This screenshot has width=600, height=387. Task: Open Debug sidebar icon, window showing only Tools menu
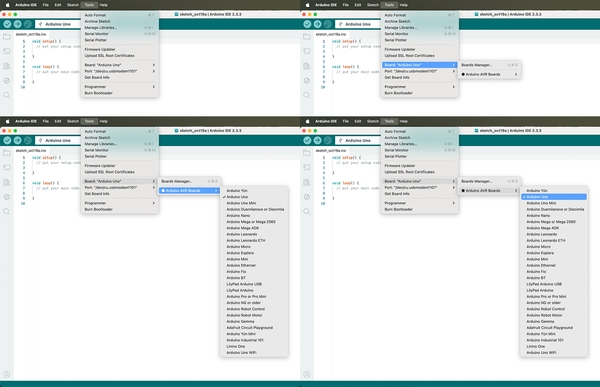[7, 80]
